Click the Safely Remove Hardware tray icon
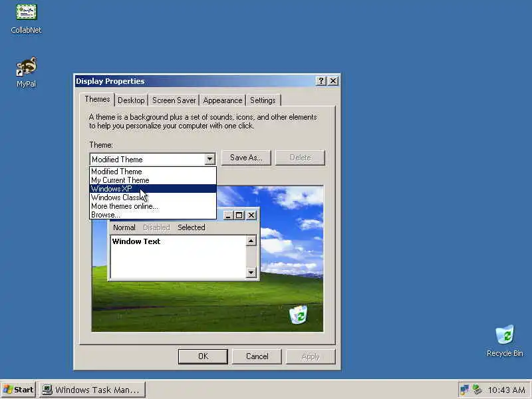 pyautogui.click(x=477, y=390)
